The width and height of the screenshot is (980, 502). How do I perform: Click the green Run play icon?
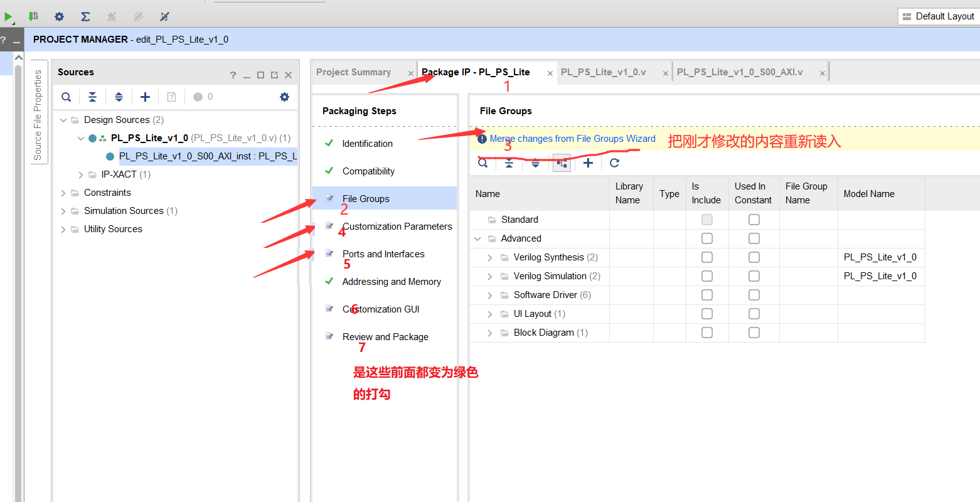coord(8,17)
